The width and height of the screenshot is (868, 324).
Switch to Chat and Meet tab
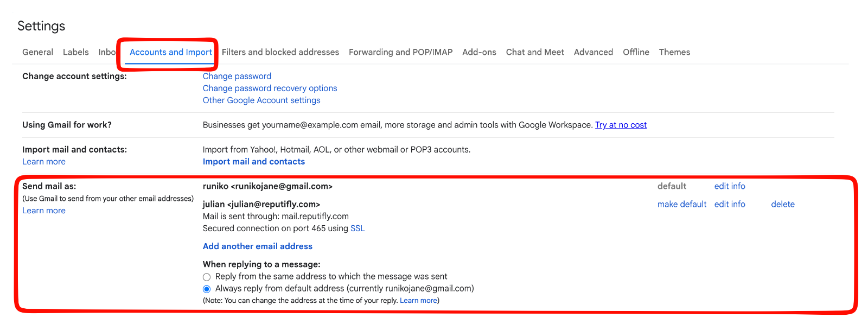tap(535, 52)
